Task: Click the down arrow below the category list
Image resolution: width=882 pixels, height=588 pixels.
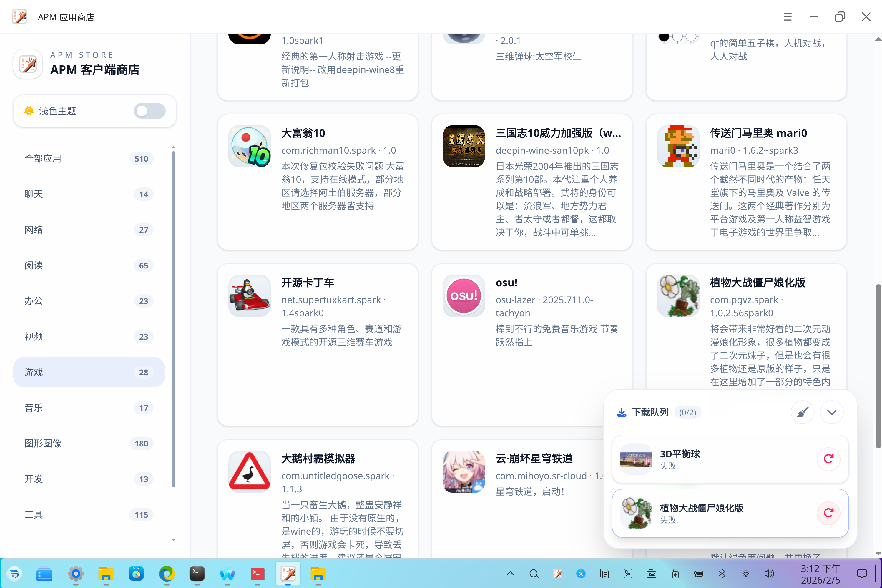Action: (x=173, y=540)
